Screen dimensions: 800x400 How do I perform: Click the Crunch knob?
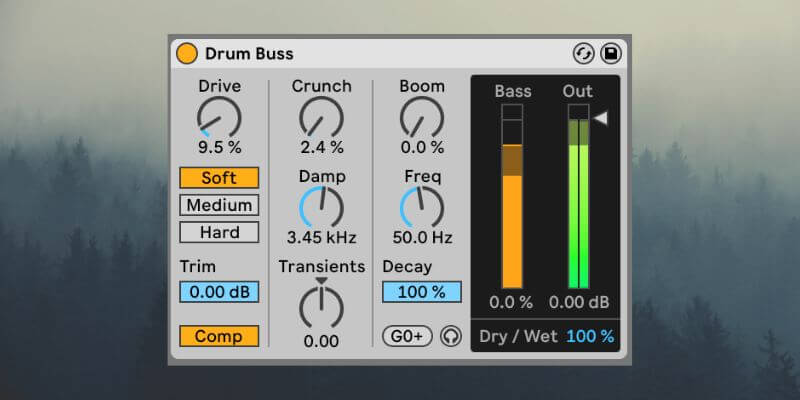point(321,117)
